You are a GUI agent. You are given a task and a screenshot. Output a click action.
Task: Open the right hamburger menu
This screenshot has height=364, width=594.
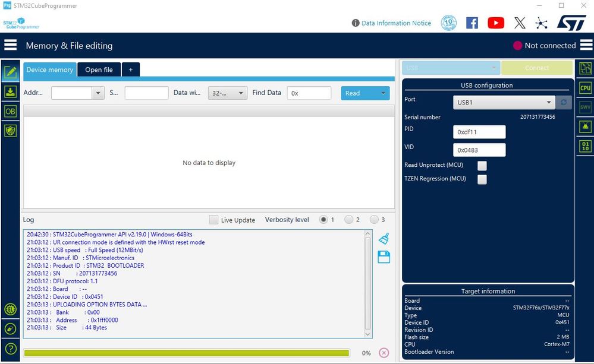[x=586, y=45]
